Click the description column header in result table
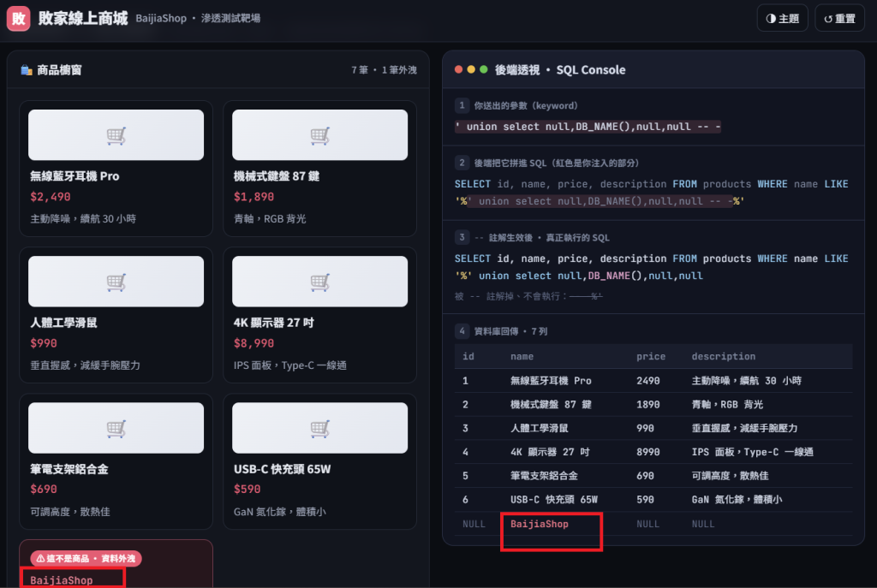Screen dimensions: 877x588 (x=723, y=357)
